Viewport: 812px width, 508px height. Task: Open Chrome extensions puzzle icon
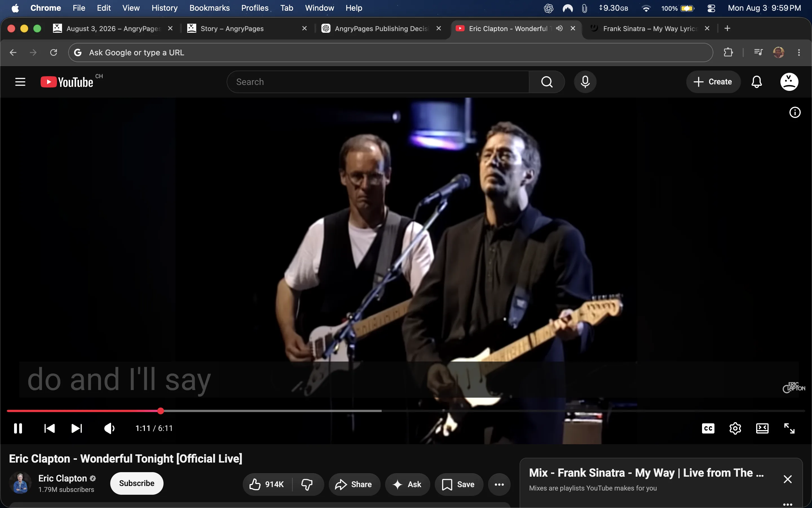(x=728, y=52)
